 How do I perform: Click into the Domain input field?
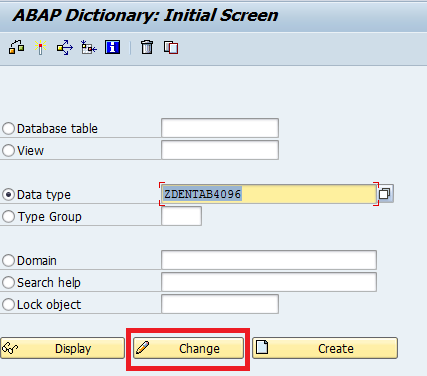tap(269, 260)
